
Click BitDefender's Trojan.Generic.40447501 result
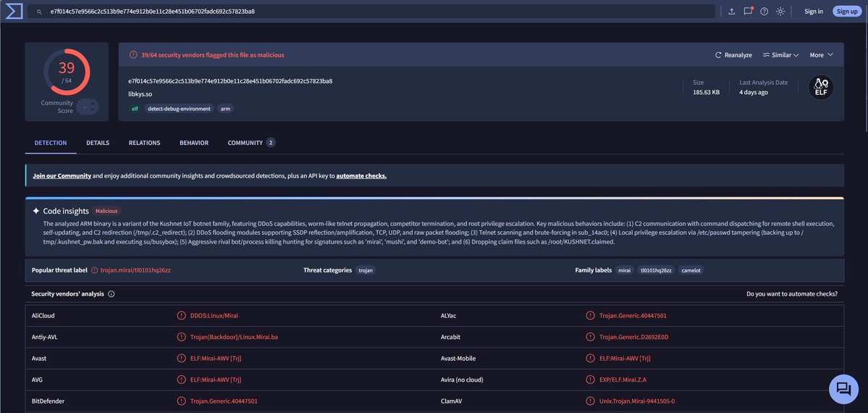pyautogui.click(x=224, y=401)
